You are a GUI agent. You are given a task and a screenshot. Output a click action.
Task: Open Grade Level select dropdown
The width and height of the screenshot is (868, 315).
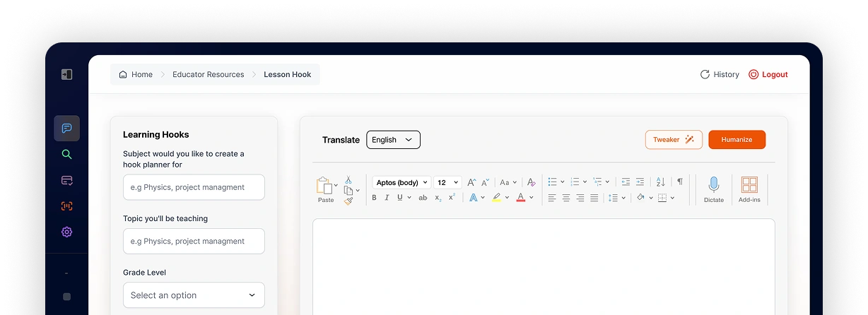click(x=194, y=295)
